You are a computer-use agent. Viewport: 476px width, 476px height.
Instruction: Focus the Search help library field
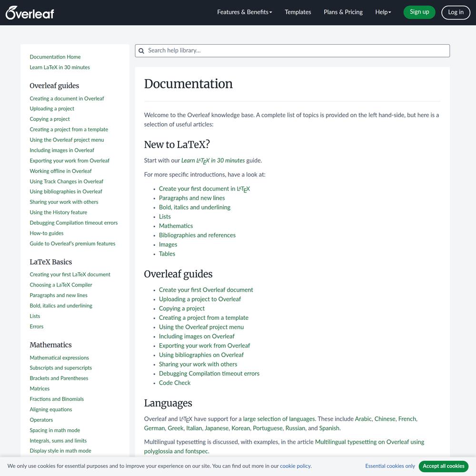292,51
